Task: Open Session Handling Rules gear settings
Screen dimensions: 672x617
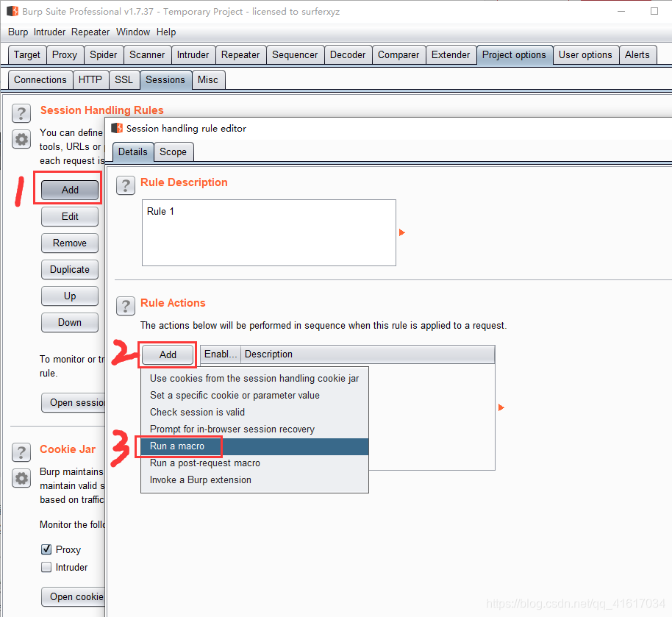Action: click(21, 139)
